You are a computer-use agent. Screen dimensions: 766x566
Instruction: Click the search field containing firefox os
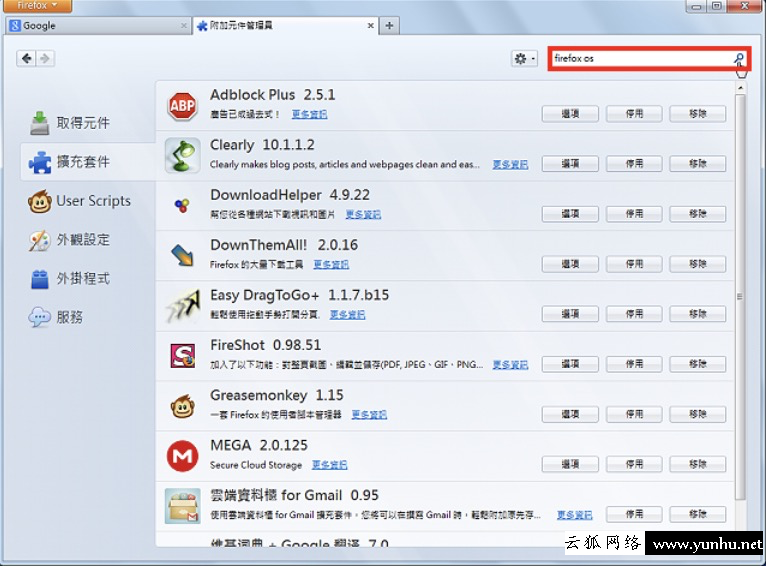point(642,59)
